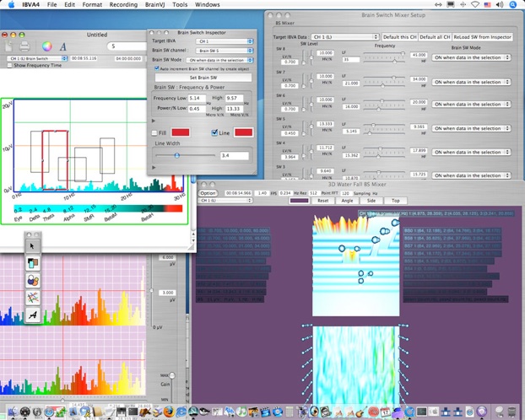Viewport: 525px width, 420px height.
Task: Enable the Show Frequency Time checkbox
Action: [x=8, y=65]
